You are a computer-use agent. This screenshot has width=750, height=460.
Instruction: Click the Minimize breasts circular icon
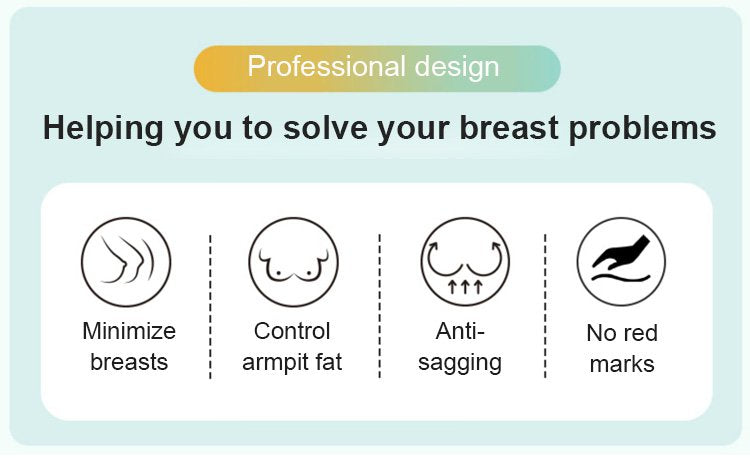click(126, 262)
